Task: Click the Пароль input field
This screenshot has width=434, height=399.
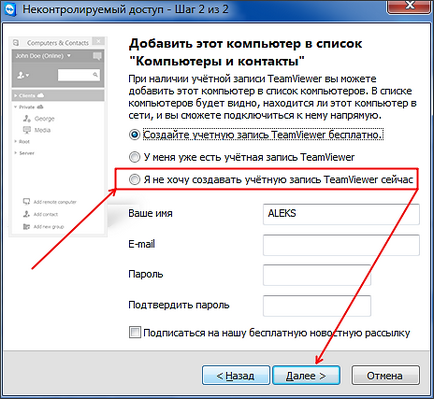Action: (x=317, y=275)
